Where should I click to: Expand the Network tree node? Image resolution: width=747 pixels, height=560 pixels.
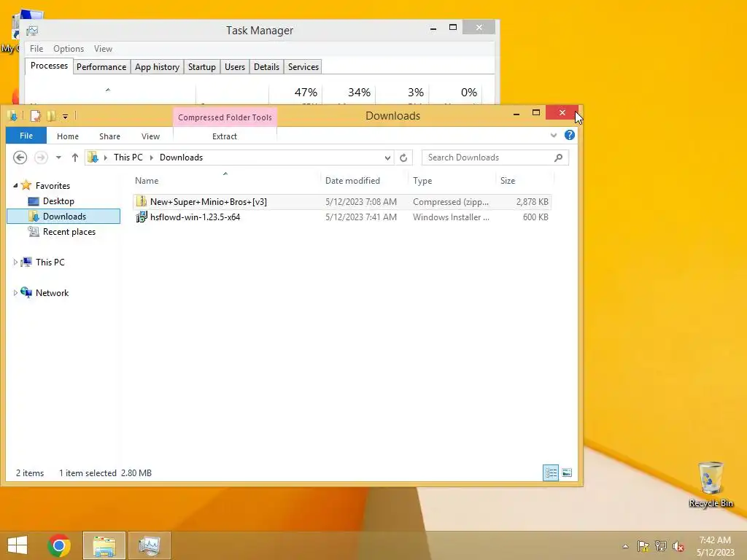[15, 293]
